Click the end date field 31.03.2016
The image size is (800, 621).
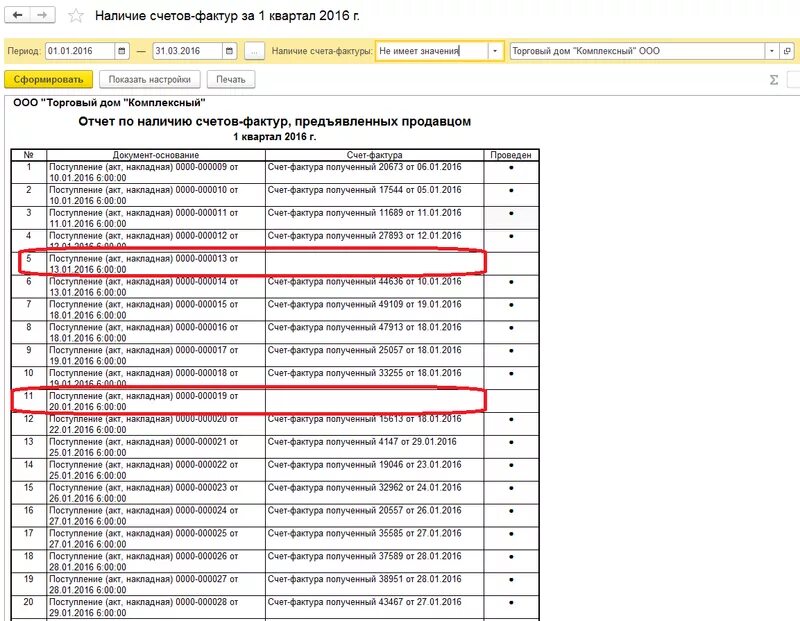(187, 51)
